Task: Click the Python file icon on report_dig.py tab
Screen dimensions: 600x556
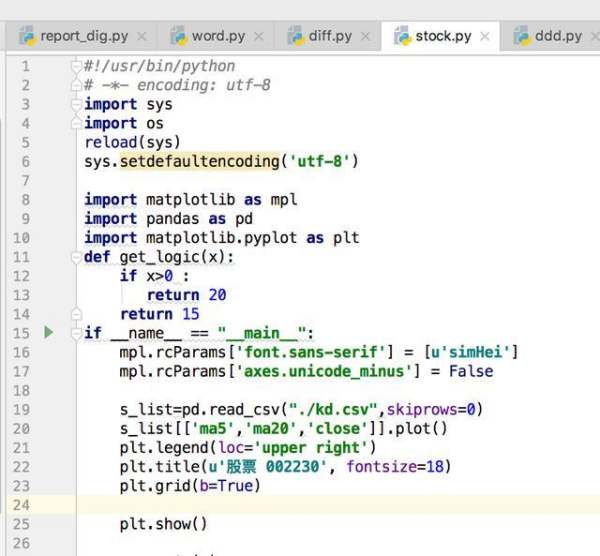Action: [x=27, y=36]
